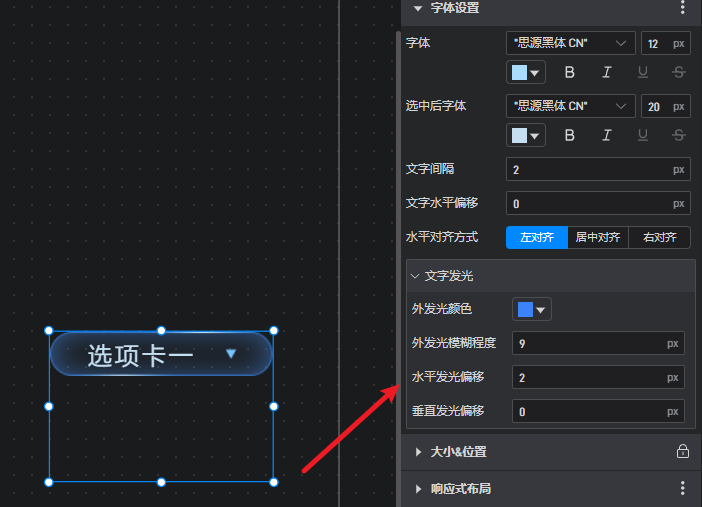The image size is (702, 507).
Task: Click the 文字水平偏移 input field
Action: click(x=598, y=203)
